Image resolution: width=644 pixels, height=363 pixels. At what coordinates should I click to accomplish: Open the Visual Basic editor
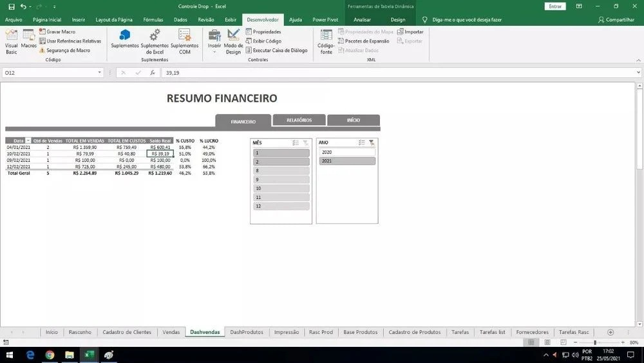pos(12,41)
